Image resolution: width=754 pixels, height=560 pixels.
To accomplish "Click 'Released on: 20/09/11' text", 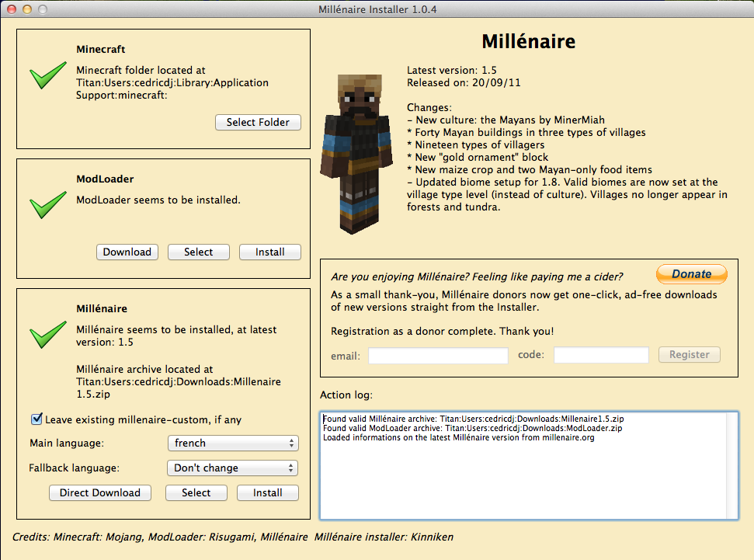I will click(464, 83).
